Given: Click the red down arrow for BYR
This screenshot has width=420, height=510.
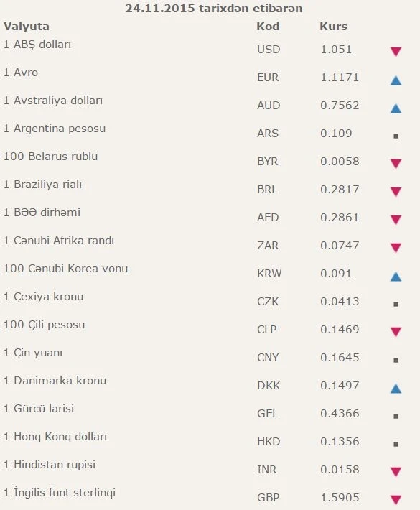Looking at the screenshot, I should pyautogui.click(x=396, y=164).
